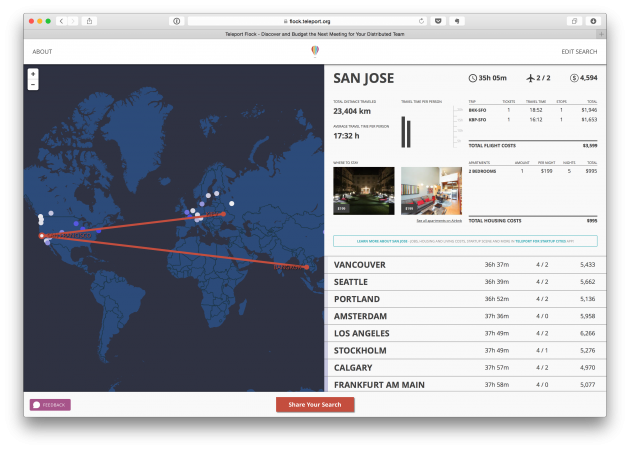630x450 pixels.
Task: Expand the Calgary result row
Action: (465, 367)
